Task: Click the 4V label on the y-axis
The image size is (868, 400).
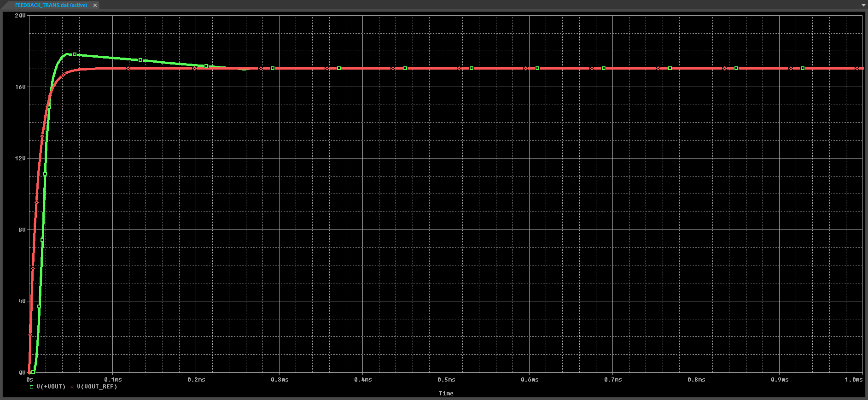Action: pyautogui.click(x=22, y=301)
